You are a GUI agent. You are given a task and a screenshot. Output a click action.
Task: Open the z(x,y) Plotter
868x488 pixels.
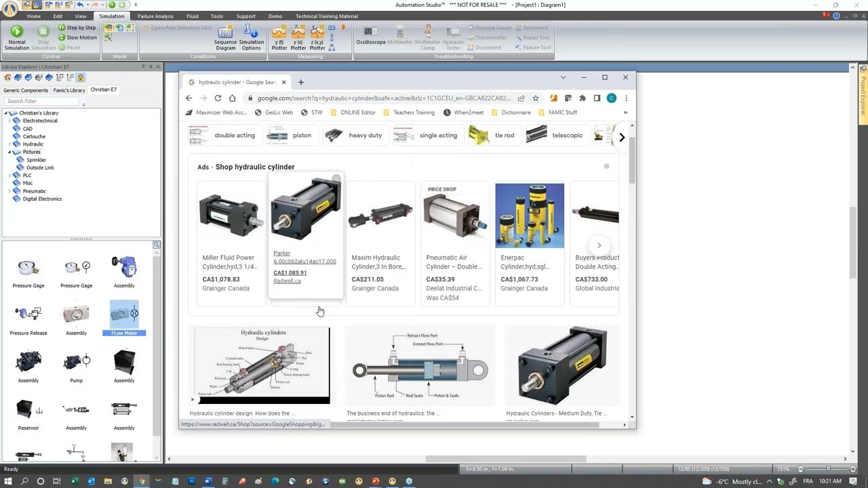pos(317,38)
